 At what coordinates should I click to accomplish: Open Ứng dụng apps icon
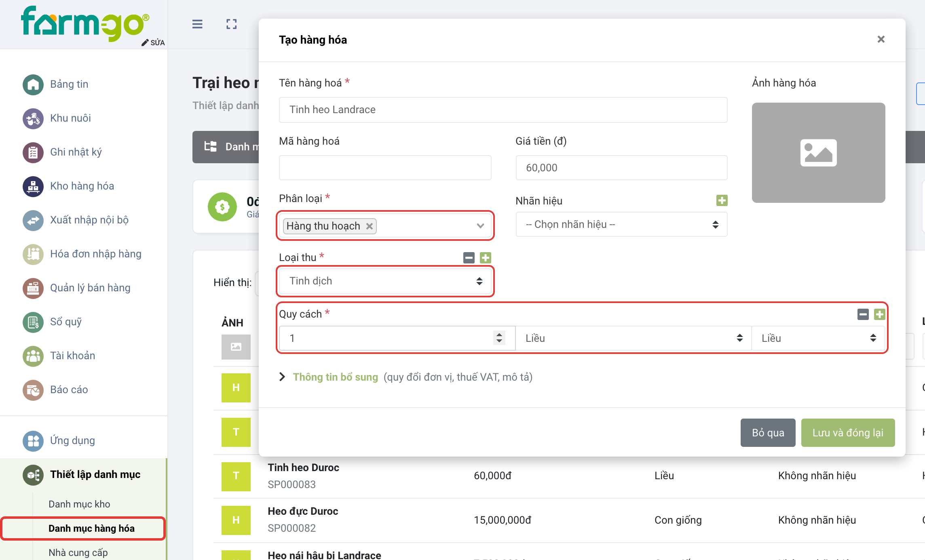(33, 441)
